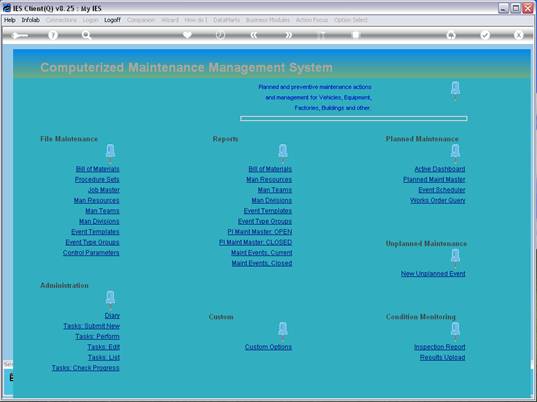Click the round X cancel toolbar icon
The width and height of the screenshot is (537, 402).
(519, 35)
